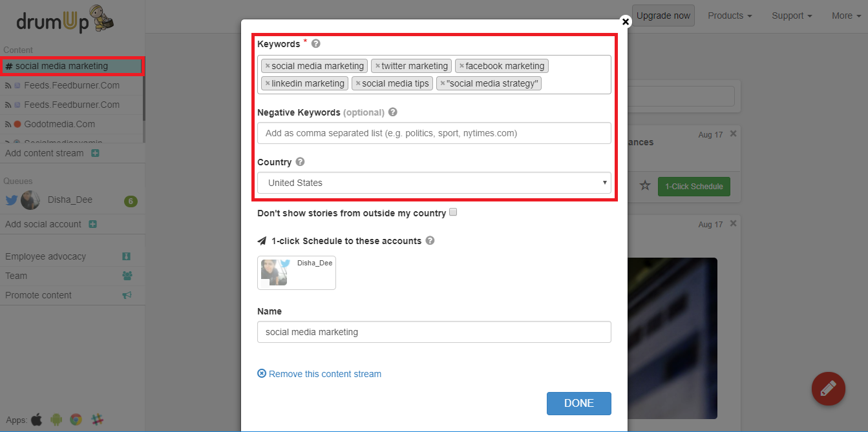Open help for 1-click Schedule accounts

coord(430,241)
